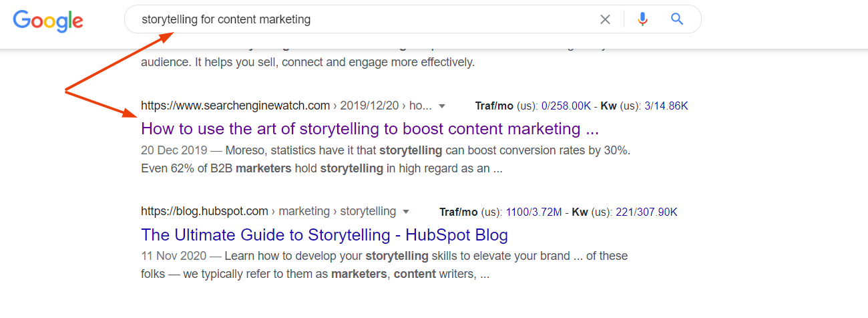Expand dropdown arrow beside blog.hubspot.com URL

405,212
